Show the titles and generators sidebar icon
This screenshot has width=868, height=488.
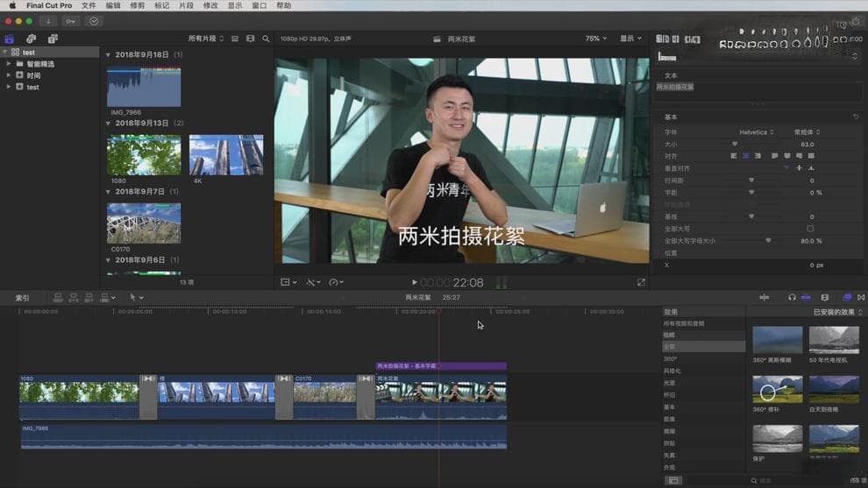53,39
